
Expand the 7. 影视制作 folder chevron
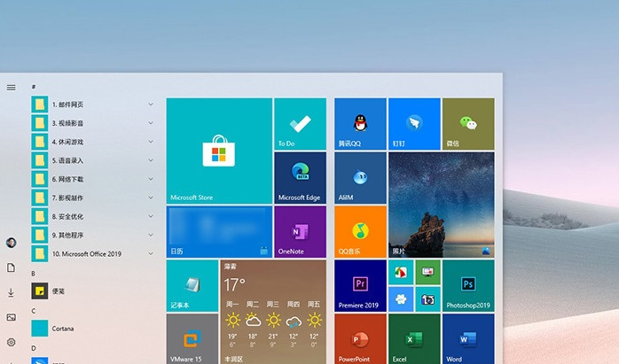[x=151, y=197]
